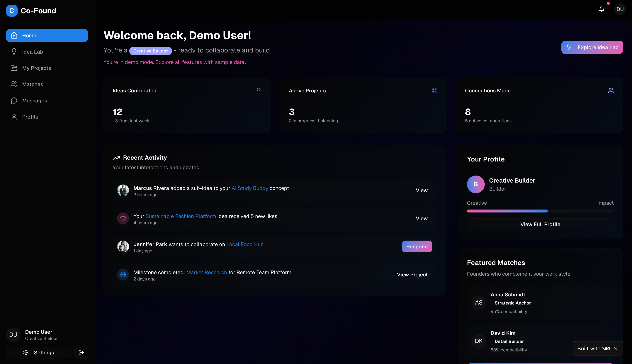Click the Sustainable Fashion Platform link
This screenshot has height=364, width=632.
[181, 216]
